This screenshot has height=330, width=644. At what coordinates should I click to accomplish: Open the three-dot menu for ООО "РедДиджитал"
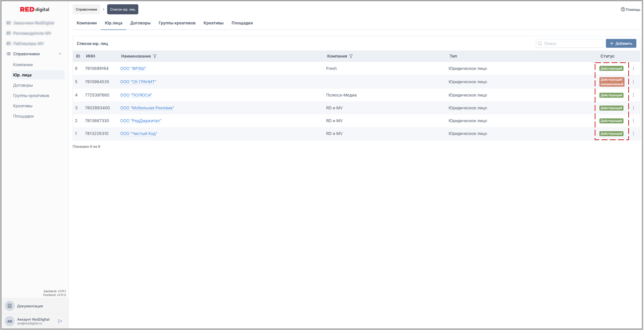tap(633, 121)
